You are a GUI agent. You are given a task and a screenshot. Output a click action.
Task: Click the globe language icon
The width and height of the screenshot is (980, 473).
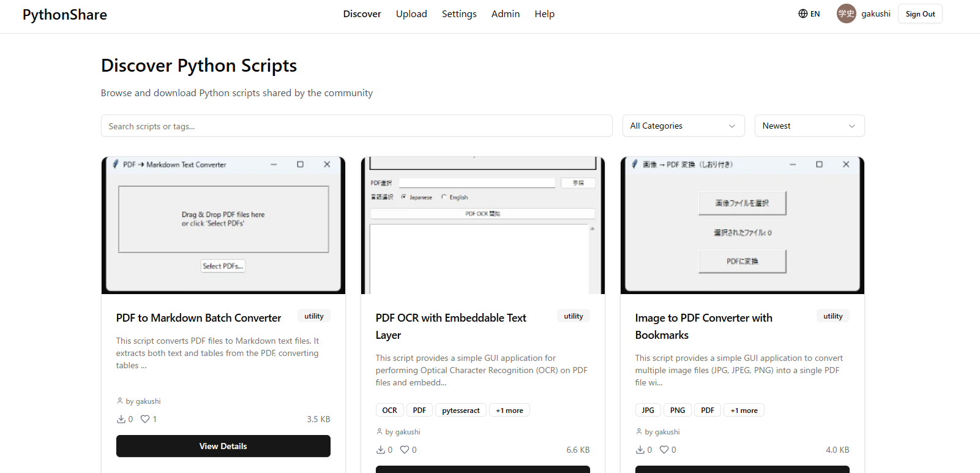(802, 13)
